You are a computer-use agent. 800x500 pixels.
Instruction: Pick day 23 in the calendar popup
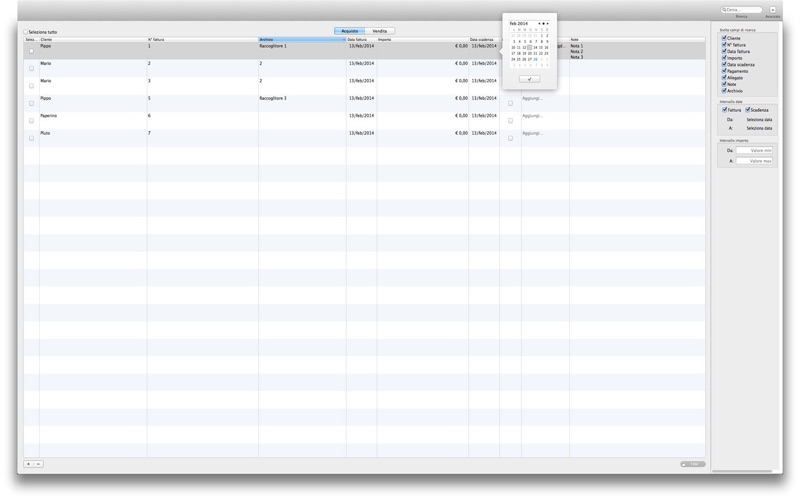click(546, 53)
